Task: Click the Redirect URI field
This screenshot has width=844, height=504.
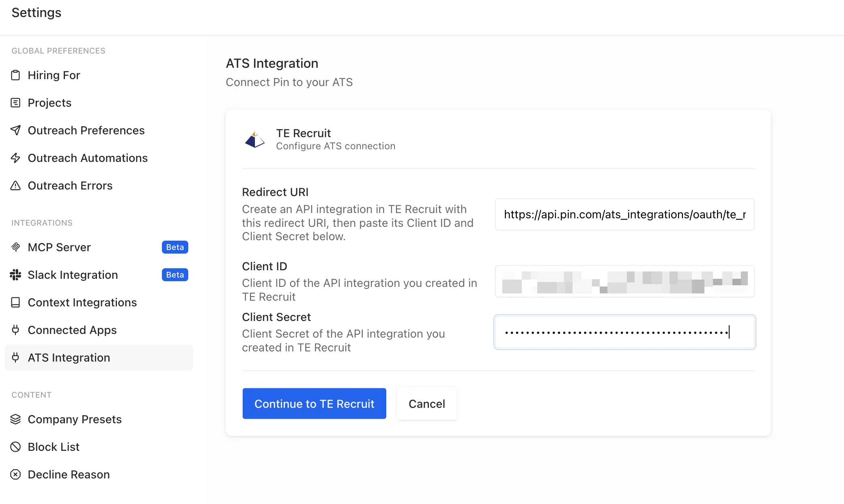Action: click(624, 214)
